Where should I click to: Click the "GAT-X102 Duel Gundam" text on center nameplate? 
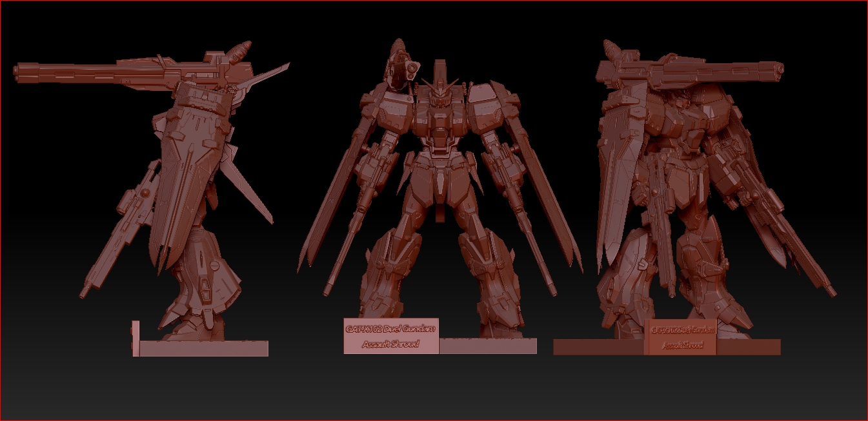(x=391, y=329)
